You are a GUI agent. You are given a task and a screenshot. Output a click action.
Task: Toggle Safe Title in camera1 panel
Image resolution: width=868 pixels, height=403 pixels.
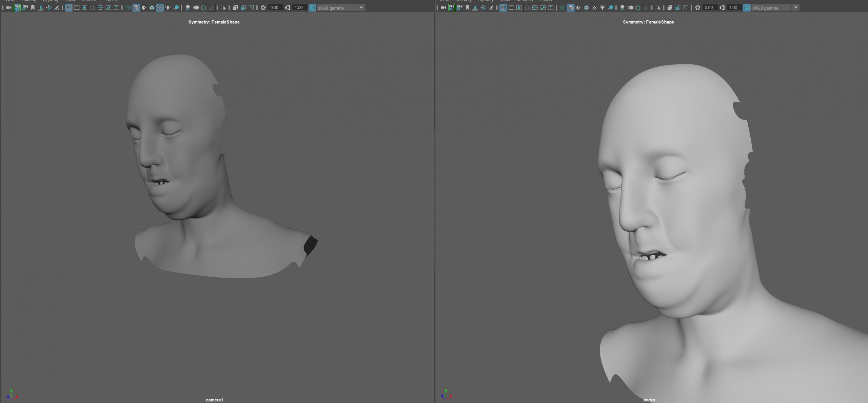pyautogui.click(x=116, y=7)
